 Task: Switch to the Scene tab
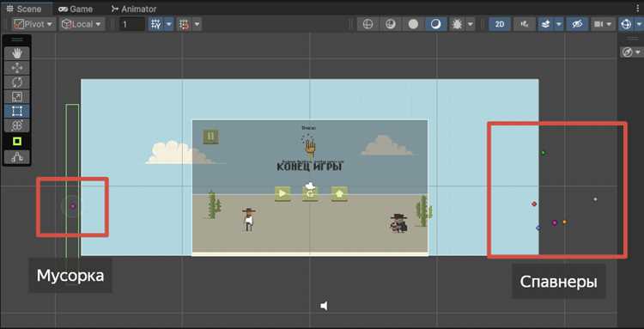[24, 9]
